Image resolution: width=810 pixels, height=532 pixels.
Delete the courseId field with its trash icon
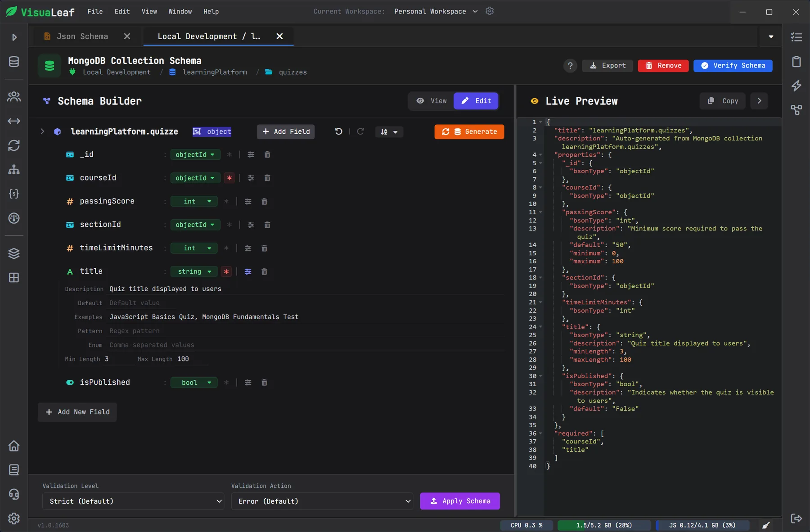(267, 178)
